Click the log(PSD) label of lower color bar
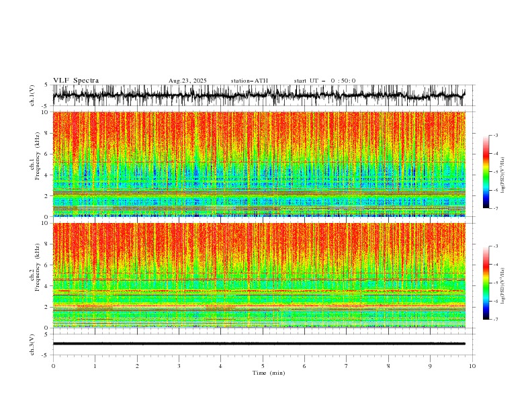Image resolution: width=532 pixels, height=411 pixels. pos(503,286)
